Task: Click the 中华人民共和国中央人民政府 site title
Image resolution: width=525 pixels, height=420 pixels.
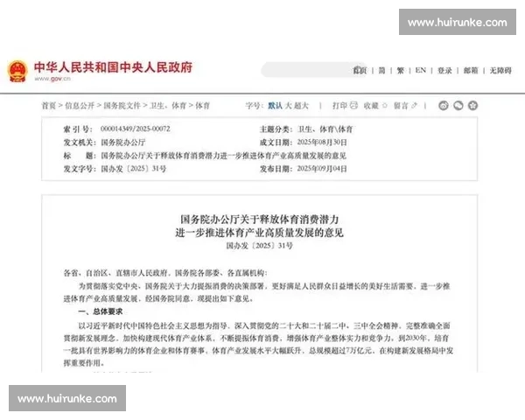Action: pyautogui.click(x=113, y=67)
